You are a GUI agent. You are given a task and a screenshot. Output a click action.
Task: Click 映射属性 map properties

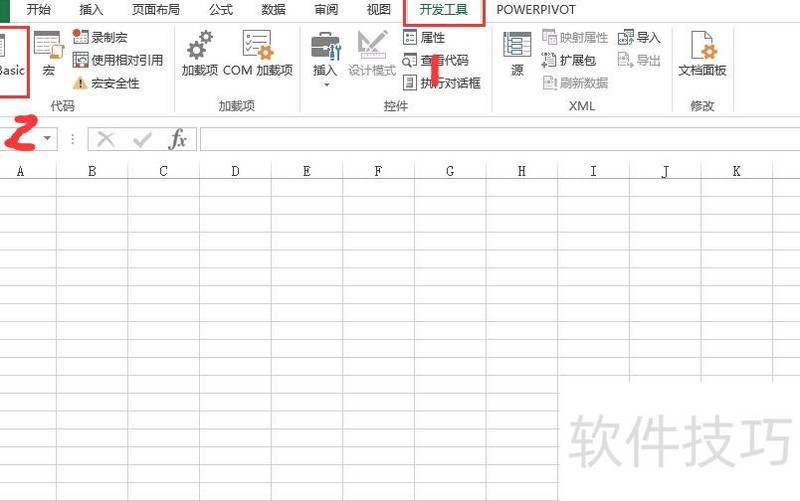[x=575, y=37]
